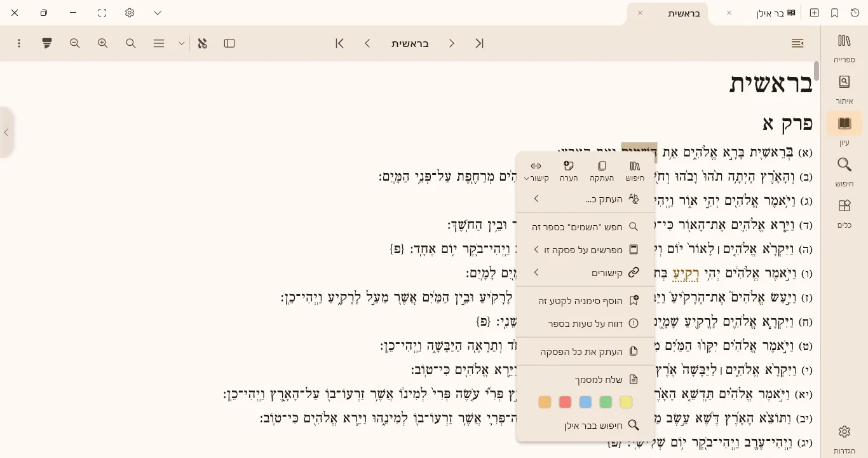Select העתק את כל הפסקה menu entry
868x458 pixels.
pos(586,351)
